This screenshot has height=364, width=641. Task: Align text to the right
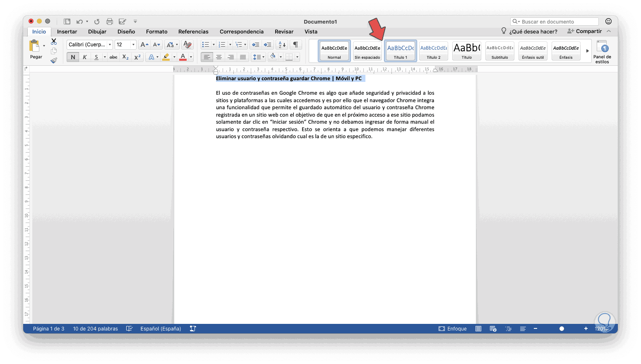[231, 57]
